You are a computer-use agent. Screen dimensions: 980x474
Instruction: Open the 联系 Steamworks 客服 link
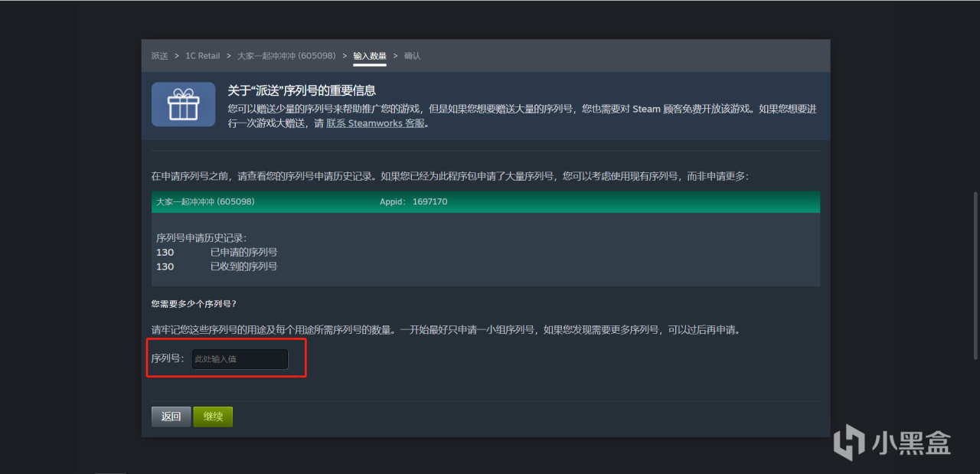pyautogui.click(x=375, y=123)
